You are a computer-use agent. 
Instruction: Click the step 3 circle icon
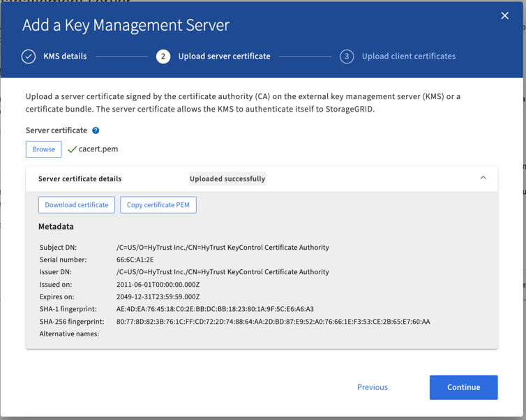[x=347, y=57]
